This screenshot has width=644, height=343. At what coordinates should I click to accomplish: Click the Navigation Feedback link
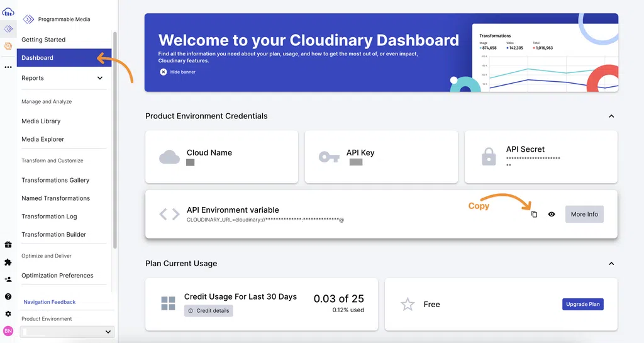pyautogui.click(x=49, y=302)
